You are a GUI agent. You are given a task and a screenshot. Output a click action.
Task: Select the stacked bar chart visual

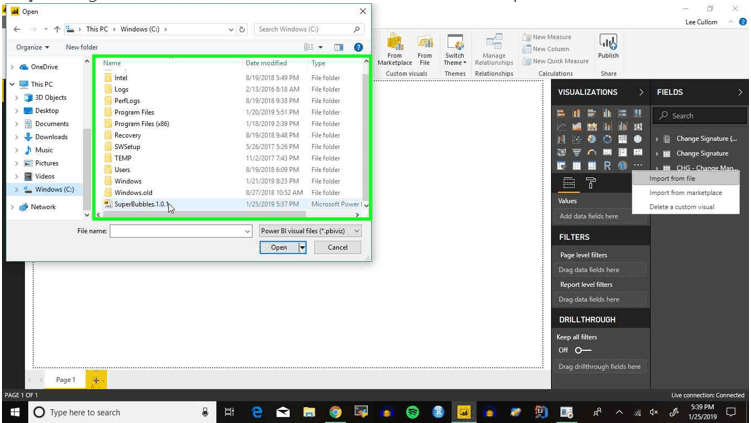[x=561, y=113]
